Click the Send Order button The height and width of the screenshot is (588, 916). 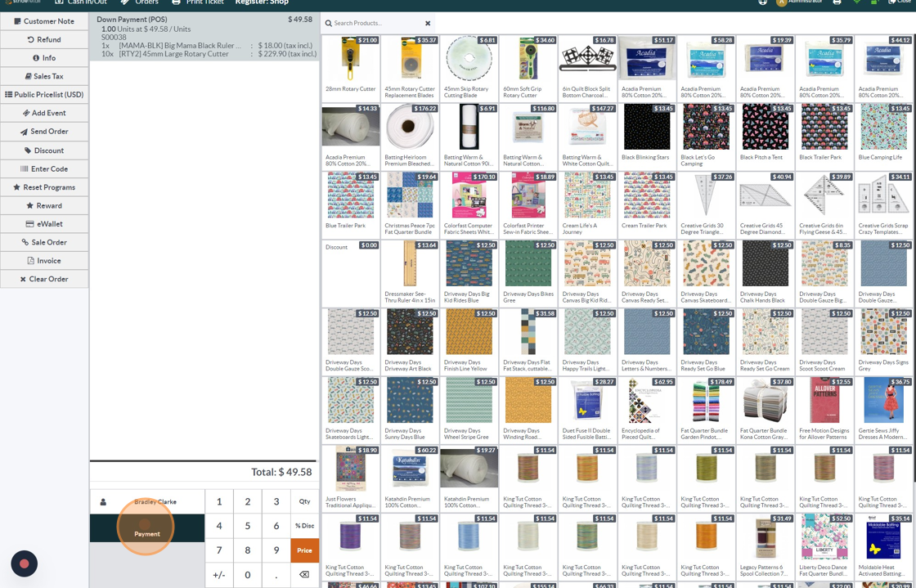[44, 132]
